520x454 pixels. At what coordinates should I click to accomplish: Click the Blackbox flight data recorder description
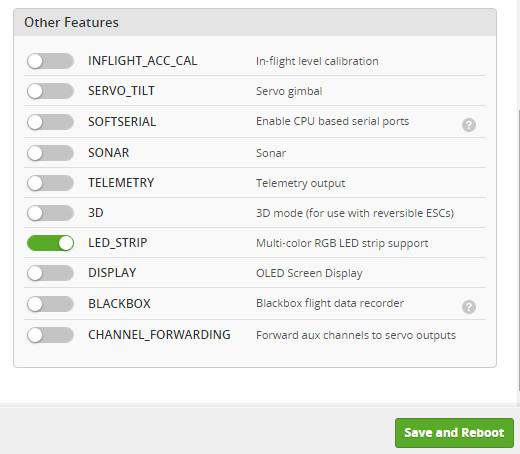point(330,303)
